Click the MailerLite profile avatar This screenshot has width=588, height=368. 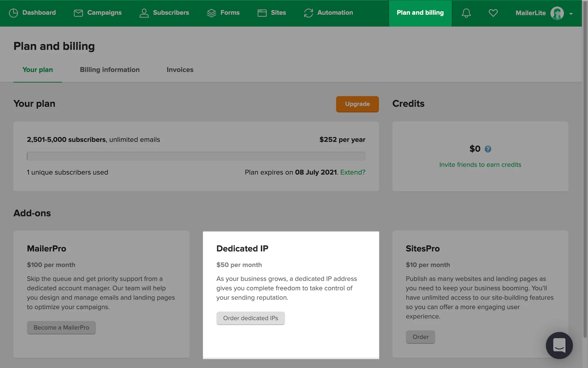click(x=557, y=13)
